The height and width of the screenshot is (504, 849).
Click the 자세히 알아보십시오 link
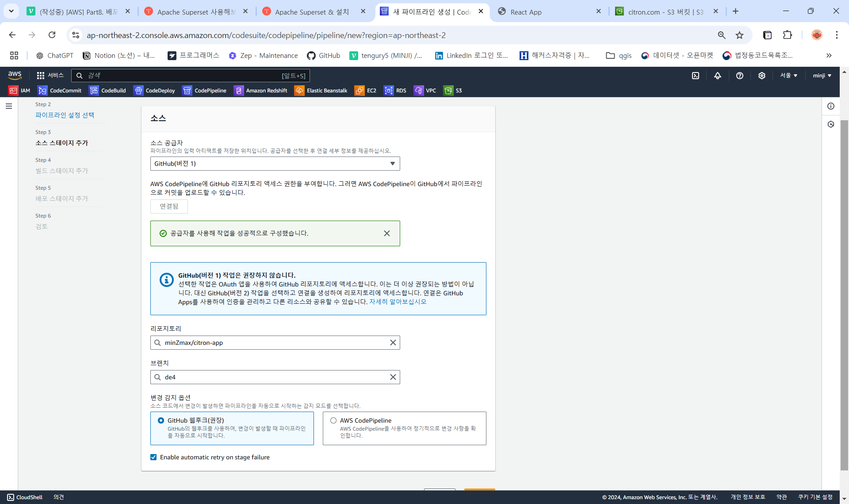pos(398,302)
